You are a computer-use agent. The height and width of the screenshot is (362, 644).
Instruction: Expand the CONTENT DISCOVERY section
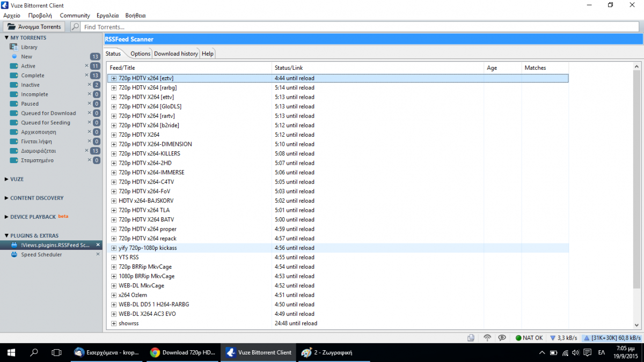(x=6, y=198)
